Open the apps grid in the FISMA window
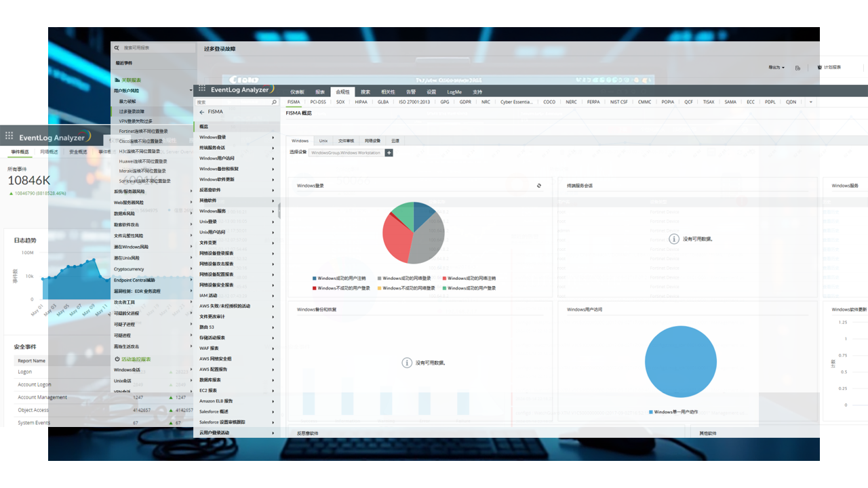 [202, 89]
